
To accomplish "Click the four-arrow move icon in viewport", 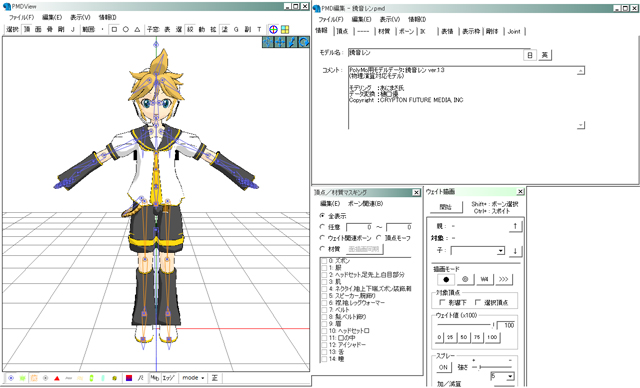I will (x=280, y=42).
